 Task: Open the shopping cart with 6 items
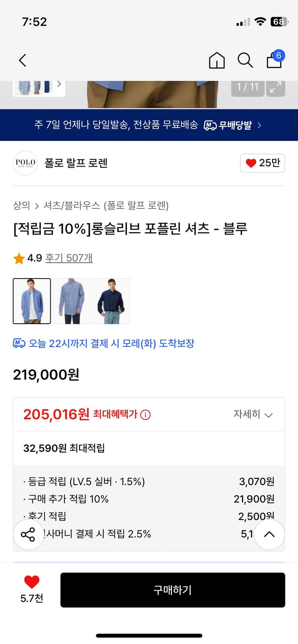pos(274,61)
